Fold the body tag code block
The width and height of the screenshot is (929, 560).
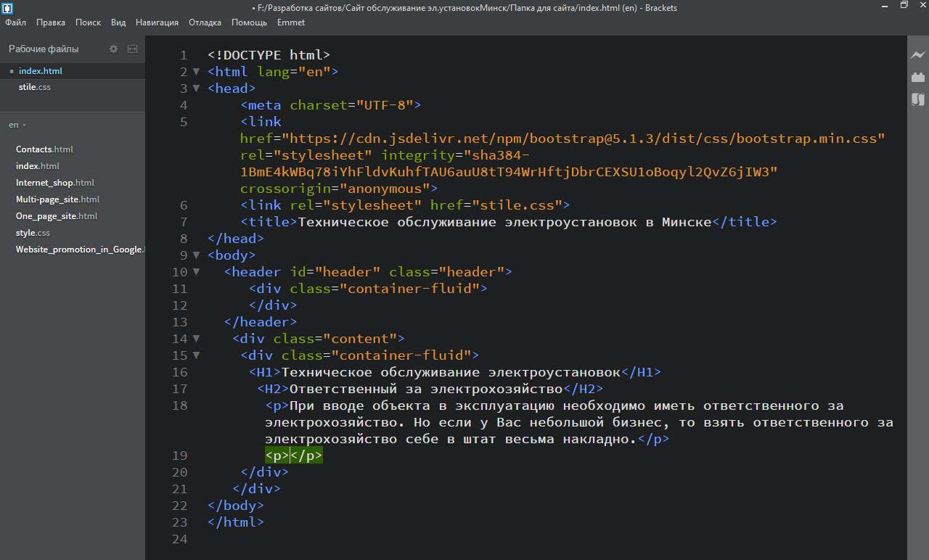[196, 255]
